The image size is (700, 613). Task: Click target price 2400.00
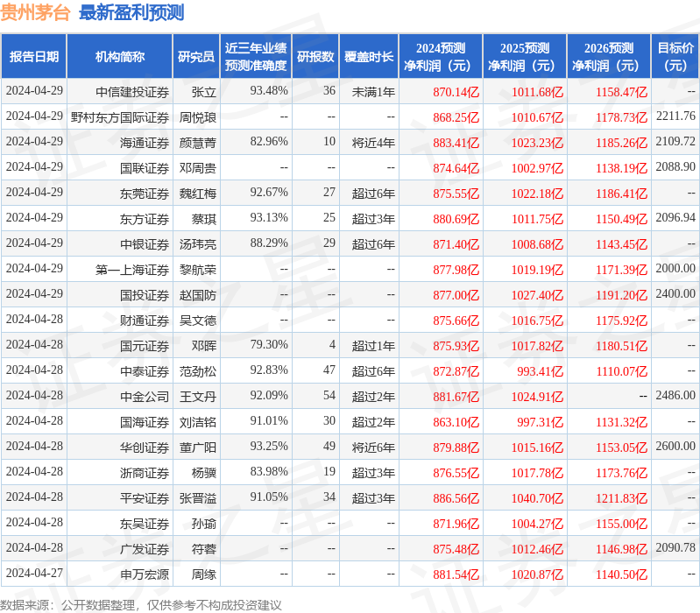coord(675,294)
